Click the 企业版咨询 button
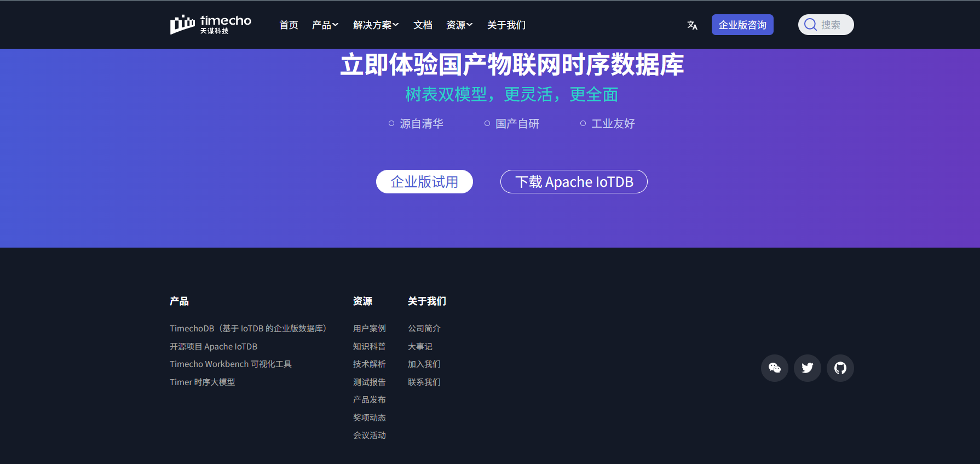Viewport: 980px width, 464px height. click(742, 25)
